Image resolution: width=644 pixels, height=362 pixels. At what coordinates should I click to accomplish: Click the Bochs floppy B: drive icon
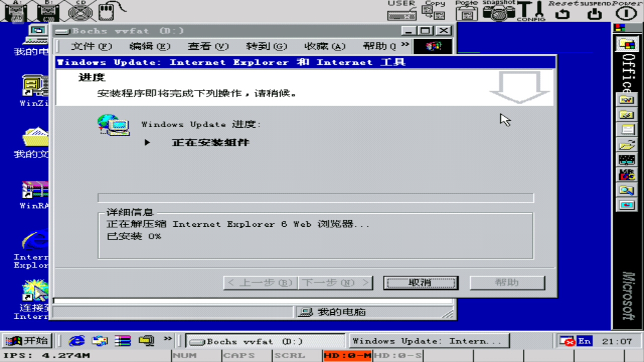pyautogui.click(x=49, y=11)
